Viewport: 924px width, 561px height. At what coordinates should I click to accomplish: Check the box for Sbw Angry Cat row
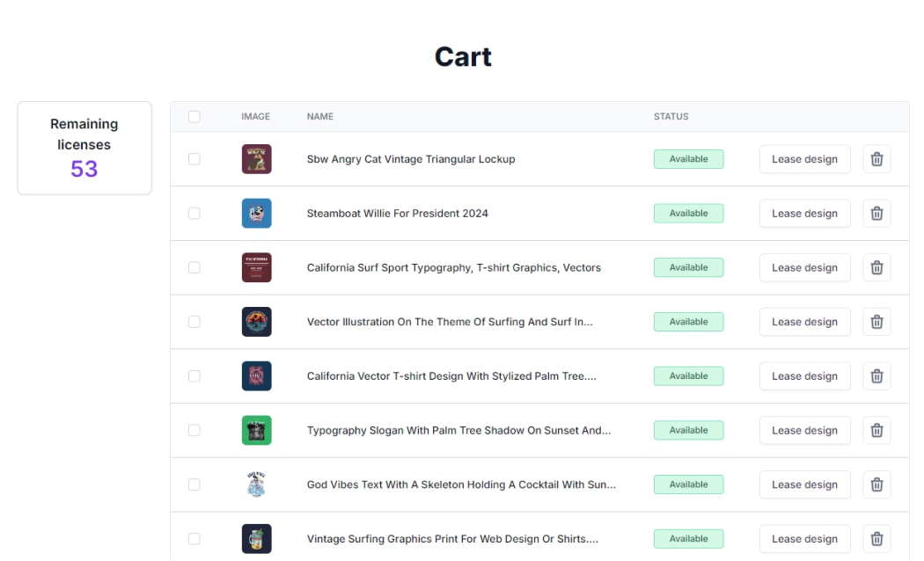(194, 159)
